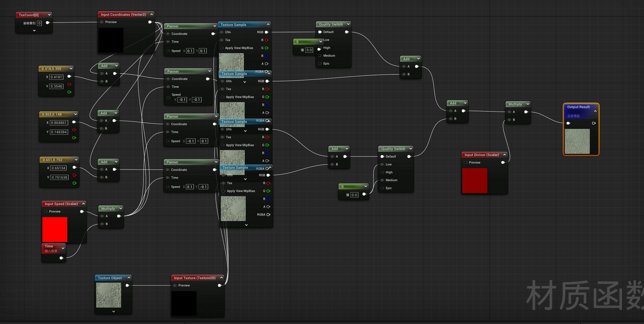
Task: Click B input of Multiply beside Input Speed
Action: tap(102, 224)
